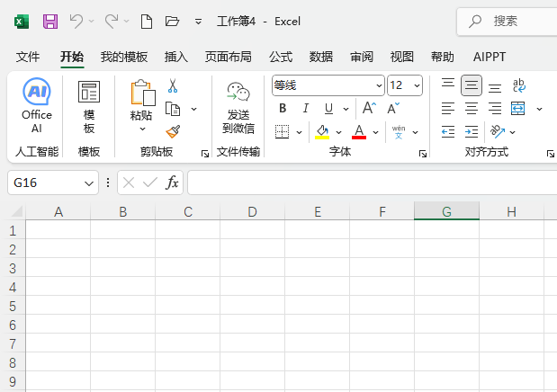
Task: Expand underline style options arrow
Action: pyautogui.click(x=346, y=109)
